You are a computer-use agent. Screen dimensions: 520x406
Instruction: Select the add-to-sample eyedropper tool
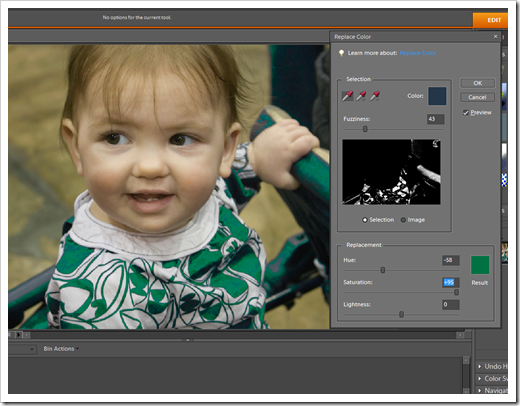point(361,96)
